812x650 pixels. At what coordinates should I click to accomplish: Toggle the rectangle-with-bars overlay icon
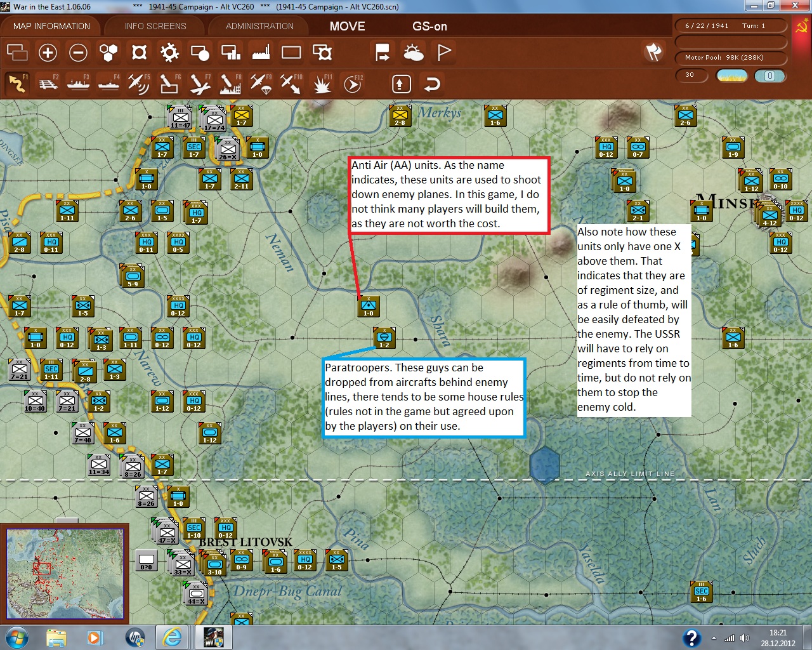pyautogui.click(x=230, y=52)
